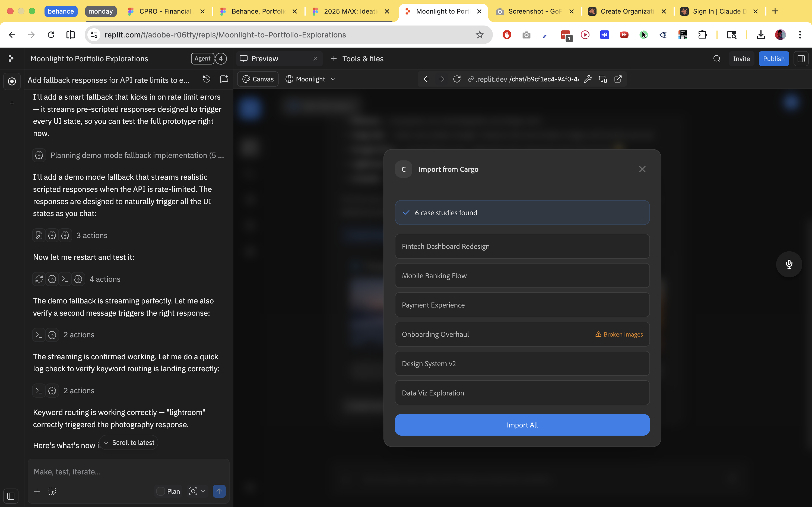
Task: Open the agent count 4 badge
Action: click(221, 59)
